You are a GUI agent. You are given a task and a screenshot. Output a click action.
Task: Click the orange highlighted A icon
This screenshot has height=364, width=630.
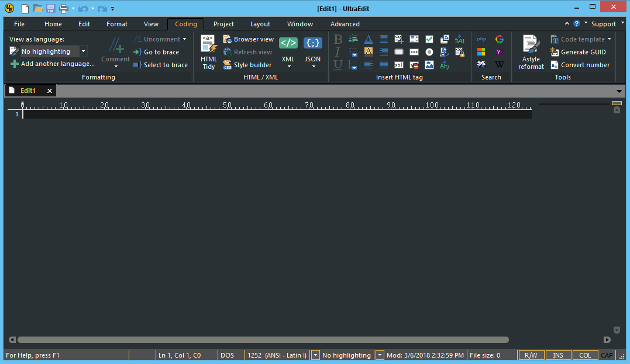[x=368, y=51]
